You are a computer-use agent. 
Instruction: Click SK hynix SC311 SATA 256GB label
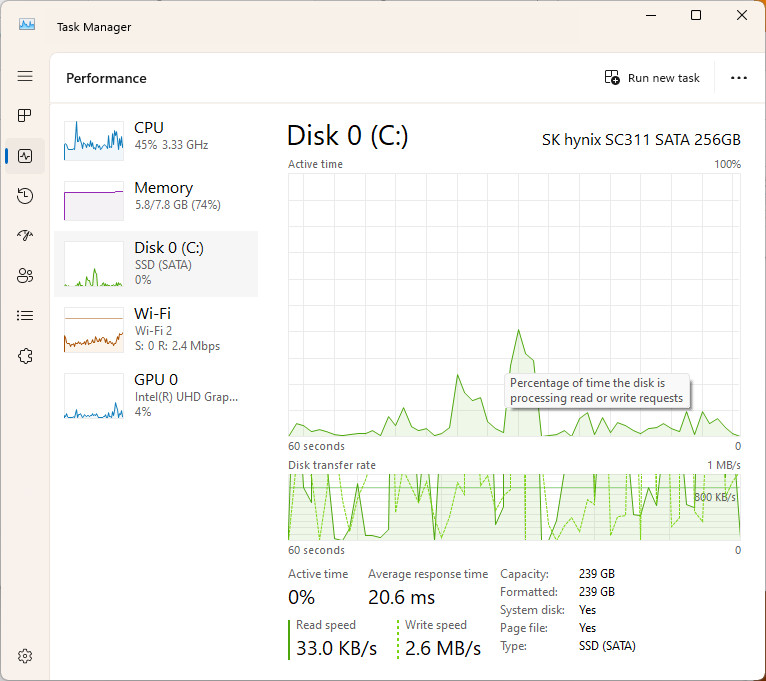click(x=641, y=140)
